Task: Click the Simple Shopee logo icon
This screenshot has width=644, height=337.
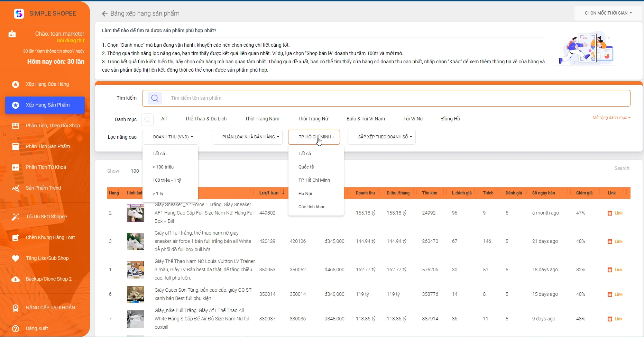Action: pos(19,13)
